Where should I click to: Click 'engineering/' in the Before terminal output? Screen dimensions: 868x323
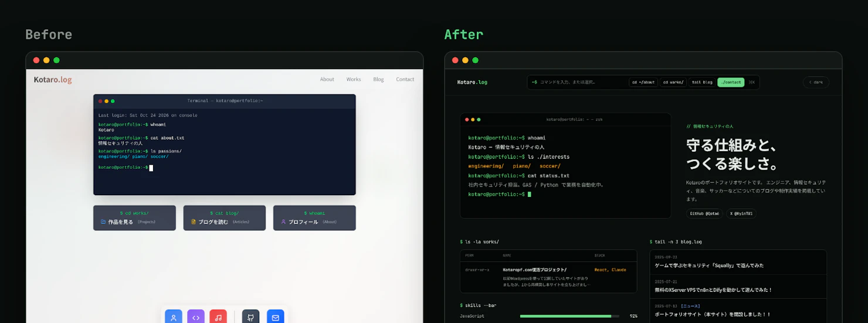coord(114,157)
